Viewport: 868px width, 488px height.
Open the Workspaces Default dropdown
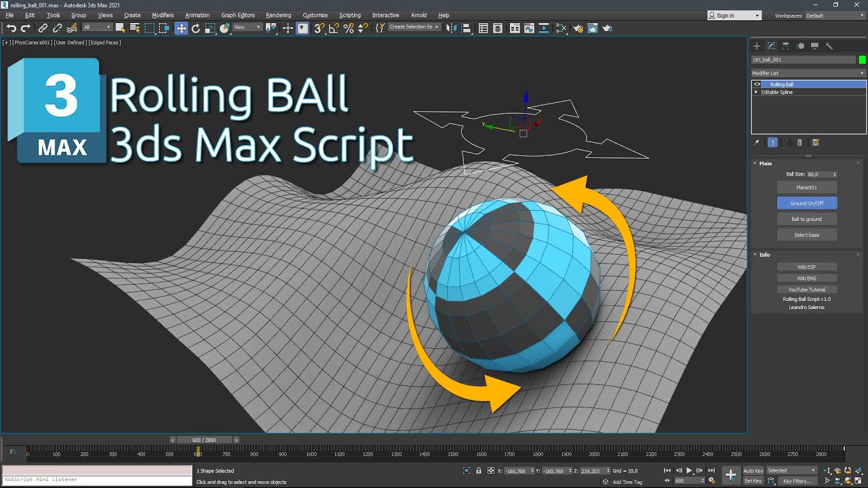click(835, 16)
